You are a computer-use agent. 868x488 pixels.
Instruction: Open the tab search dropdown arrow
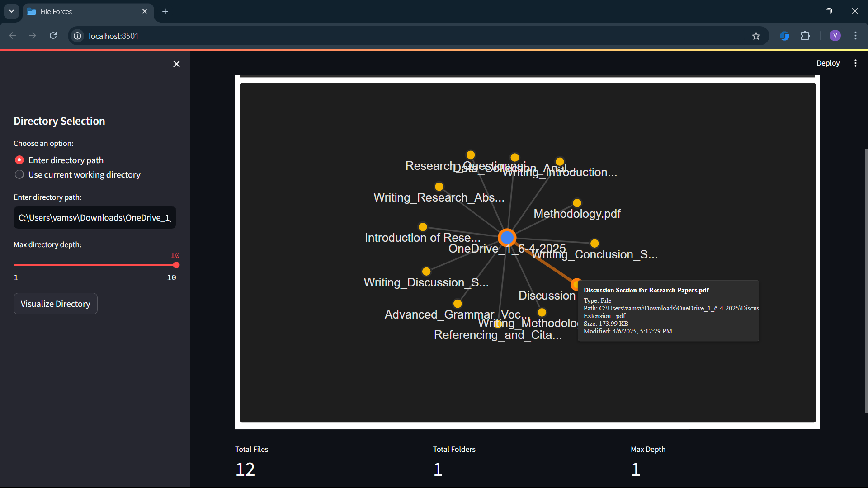tap(11, 11)
